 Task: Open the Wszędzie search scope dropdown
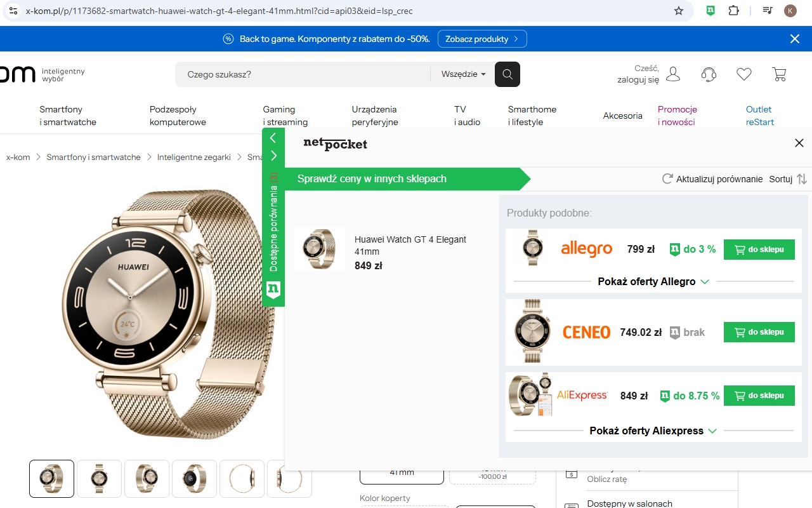click(x=463, y=74)
